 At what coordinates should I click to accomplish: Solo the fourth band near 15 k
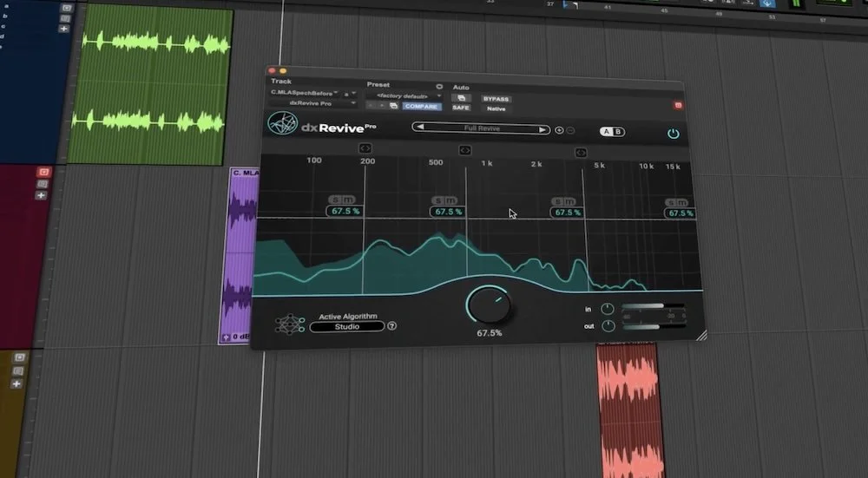(x=671, y=203)
